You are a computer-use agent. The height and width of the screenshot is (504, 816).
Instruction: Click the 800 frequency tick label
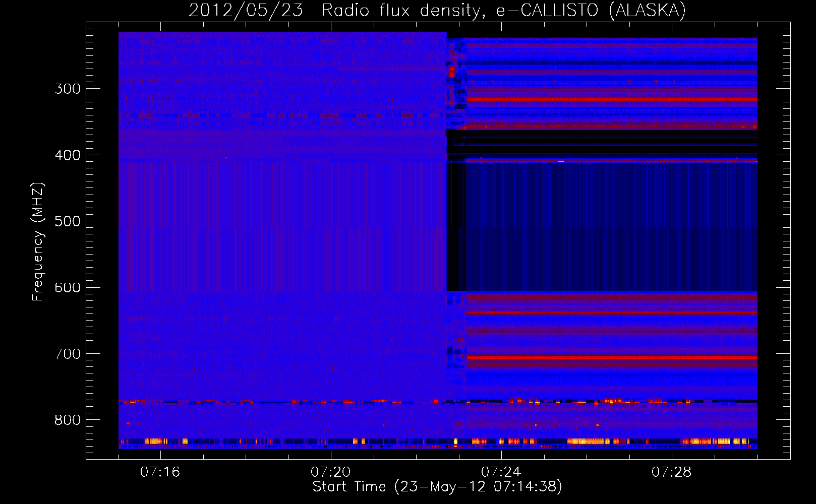tap(68, 420)
